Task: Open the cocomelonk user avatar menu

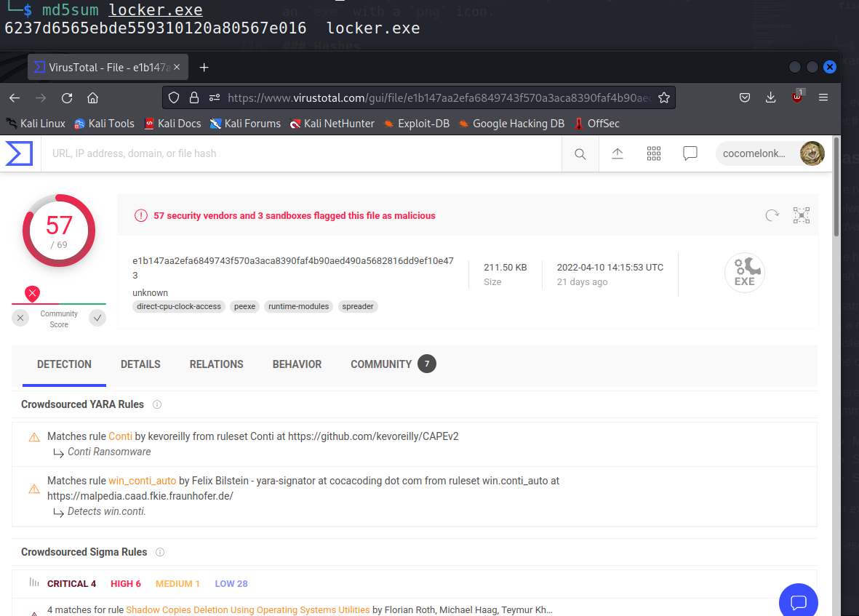Action: pos(812,153)
